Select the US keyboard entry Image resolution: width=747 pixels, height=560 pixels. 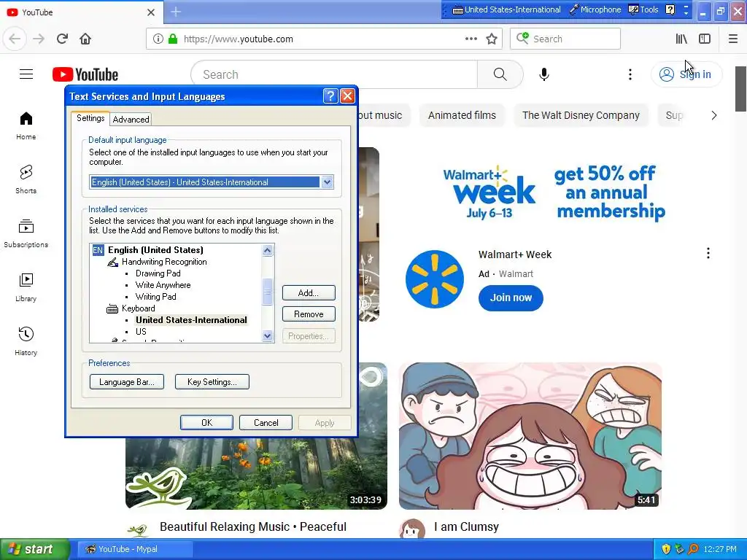[141, 332]
